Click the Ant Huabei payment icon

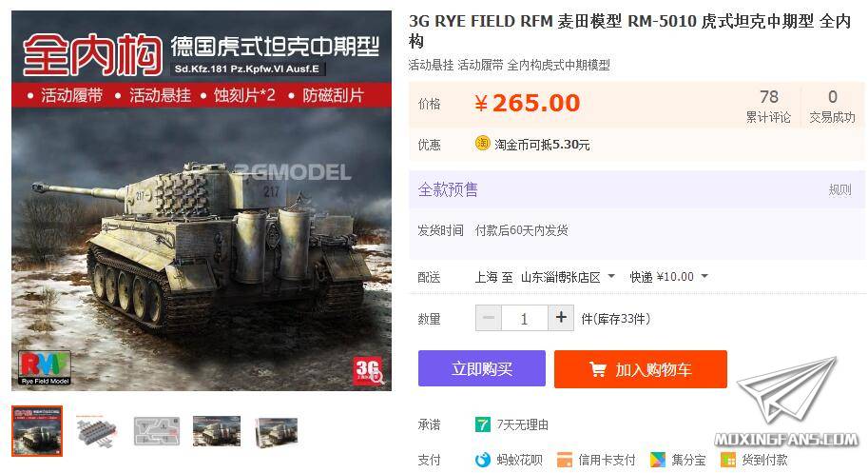coord(482,460)
